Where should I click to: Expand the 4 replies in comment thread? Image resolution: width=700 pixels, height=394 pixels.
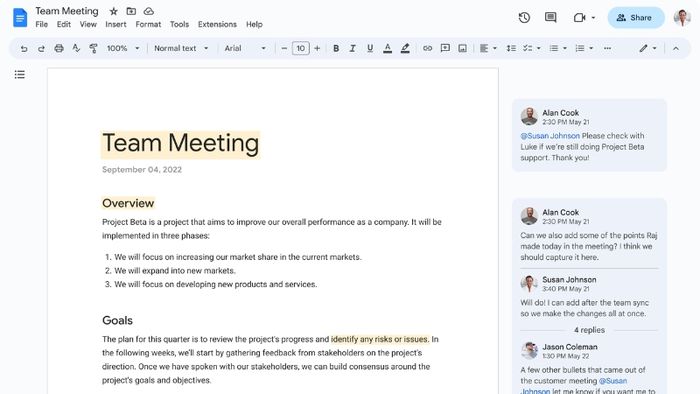589,330
